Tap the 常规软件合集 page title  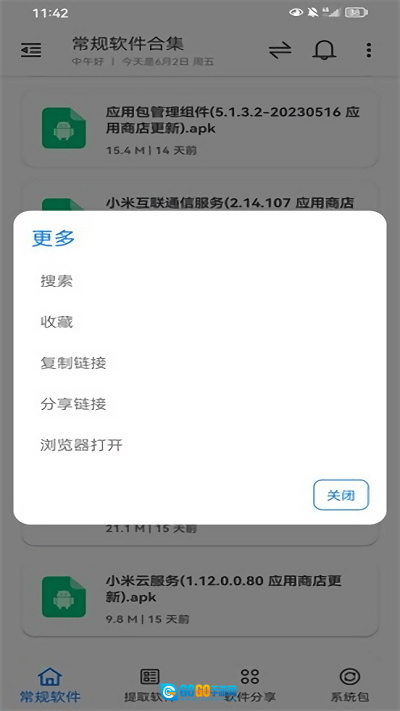click(128, 44)
